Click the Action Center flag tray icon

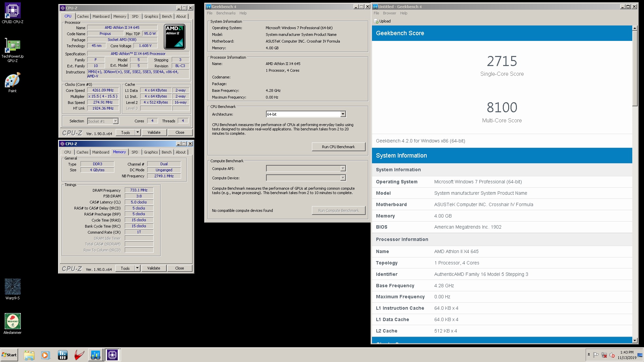[x=596, y=355]
